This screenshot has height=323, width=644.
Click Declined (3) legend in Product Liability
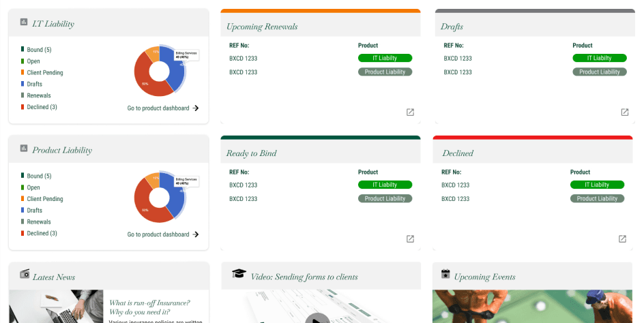pos(42,233)
